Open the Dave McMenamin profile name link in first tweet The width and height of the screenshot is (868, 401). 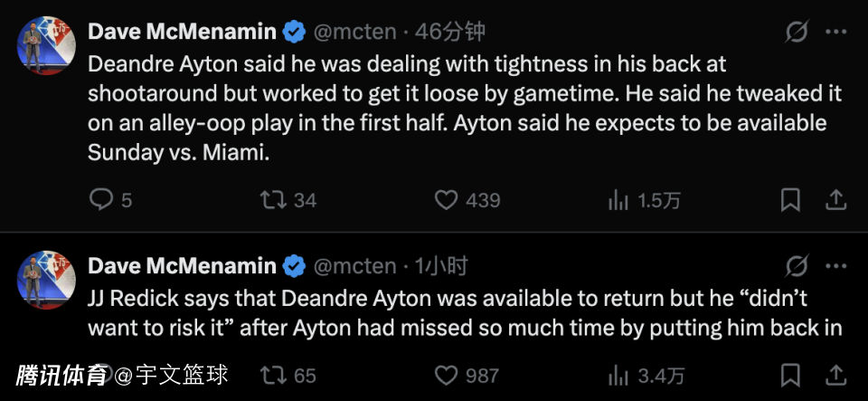182,32
